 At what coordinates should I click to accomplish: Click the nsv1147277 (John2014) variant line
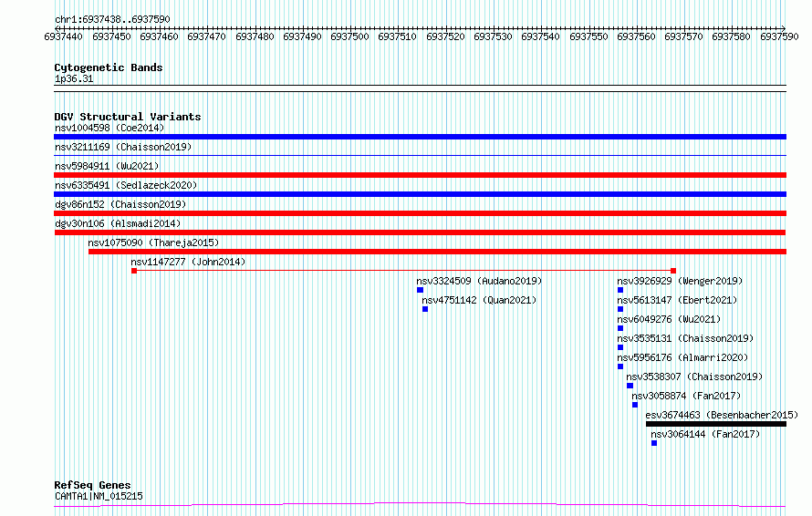tap(403, 271)
